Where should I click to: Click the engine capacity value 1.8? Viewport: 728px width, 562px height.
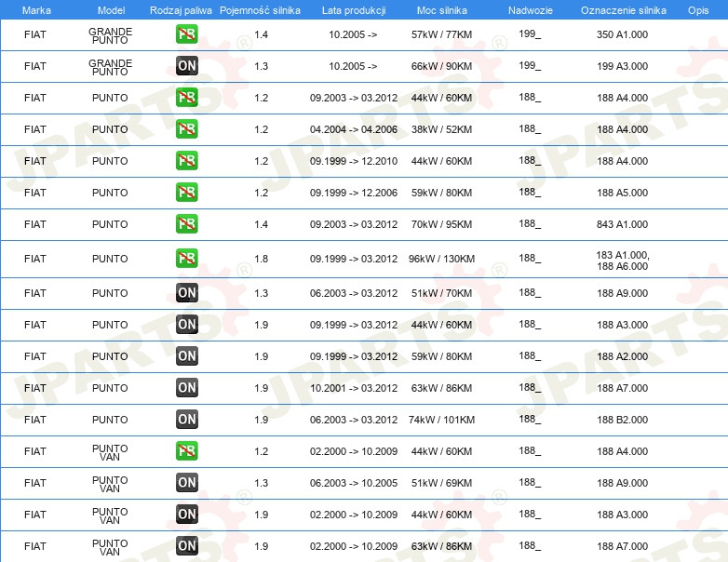[261, 259]
